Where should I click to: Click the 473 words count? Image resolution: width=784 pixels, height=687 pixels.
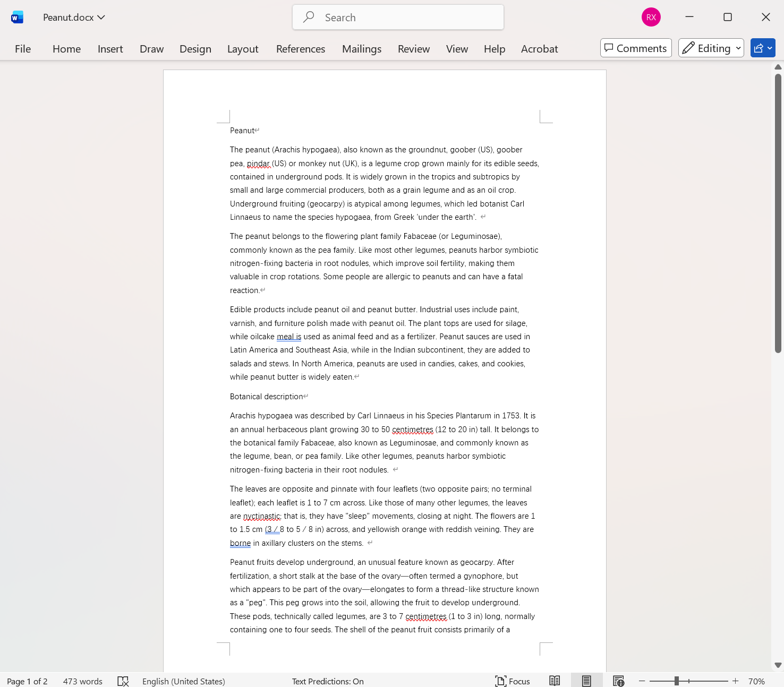tap(82, 681)
